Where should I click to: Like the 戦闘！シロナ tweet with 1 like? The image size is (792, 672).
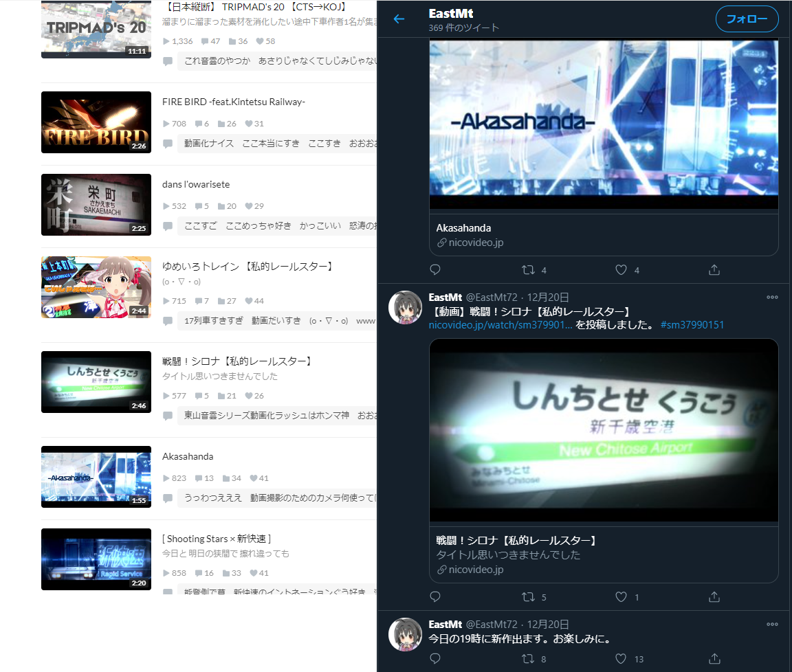pos(621,597)
